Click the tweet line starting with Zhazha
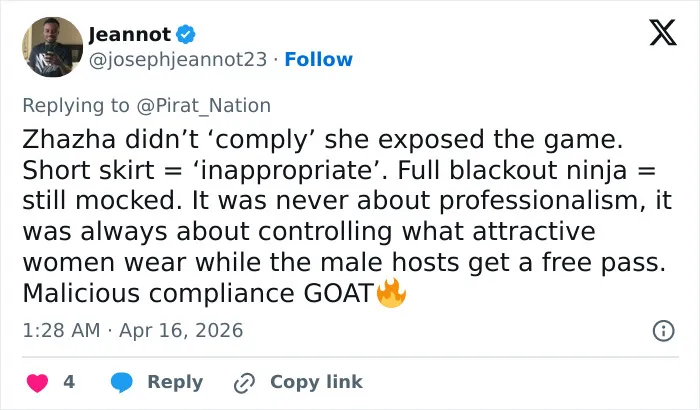 [322, 139]
